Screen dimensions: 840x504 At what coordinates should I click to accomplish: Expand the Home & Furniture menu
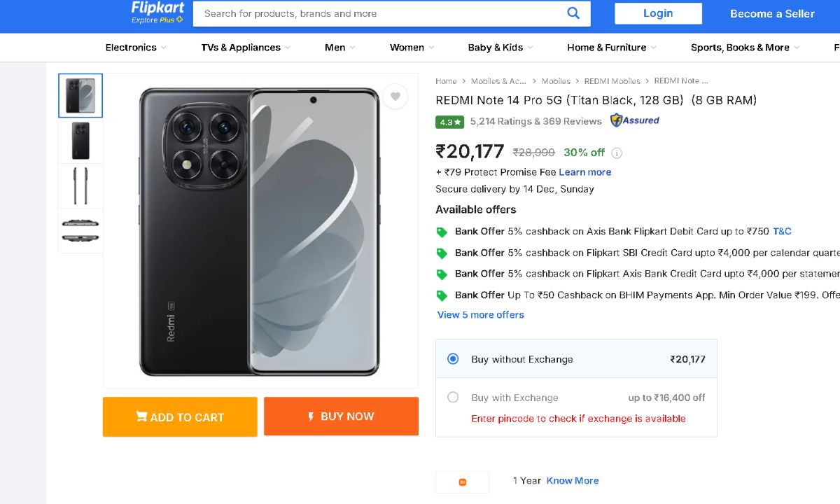[x=611, y=48]
